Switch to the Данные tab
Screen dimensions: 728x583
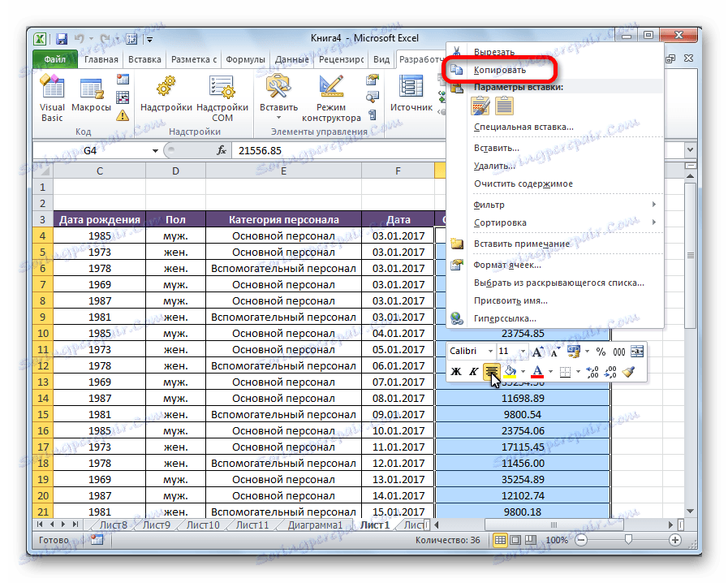pos(291,59)
